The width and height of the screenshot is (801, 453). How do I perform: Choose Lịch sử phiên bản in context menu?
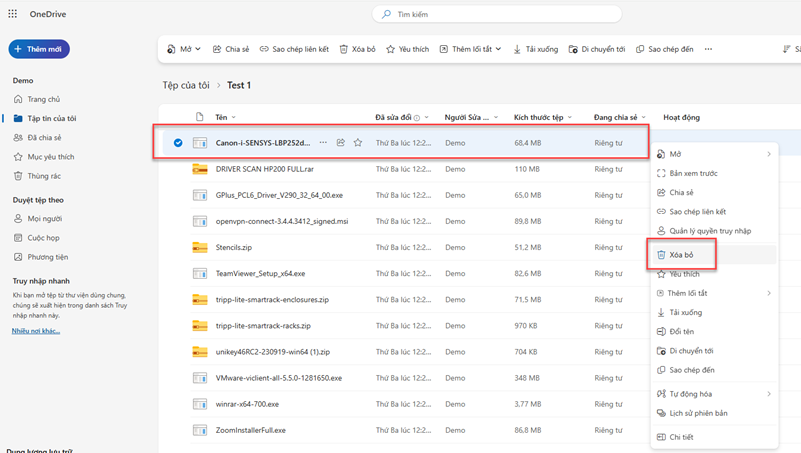(x=698, y=413)
